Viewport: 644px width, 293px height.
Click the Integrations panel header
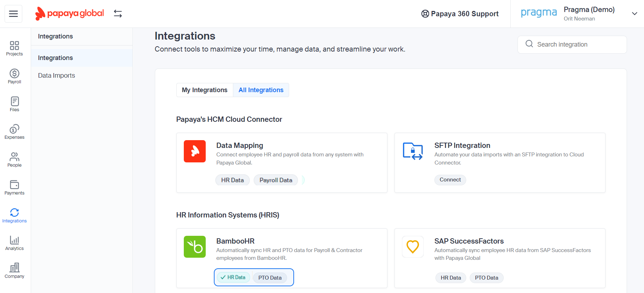pyautogui.click(x=55, y=36)
